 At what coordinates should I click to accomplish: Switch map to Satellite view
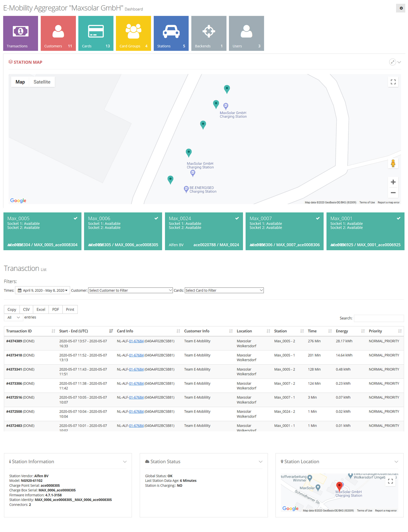42,82
